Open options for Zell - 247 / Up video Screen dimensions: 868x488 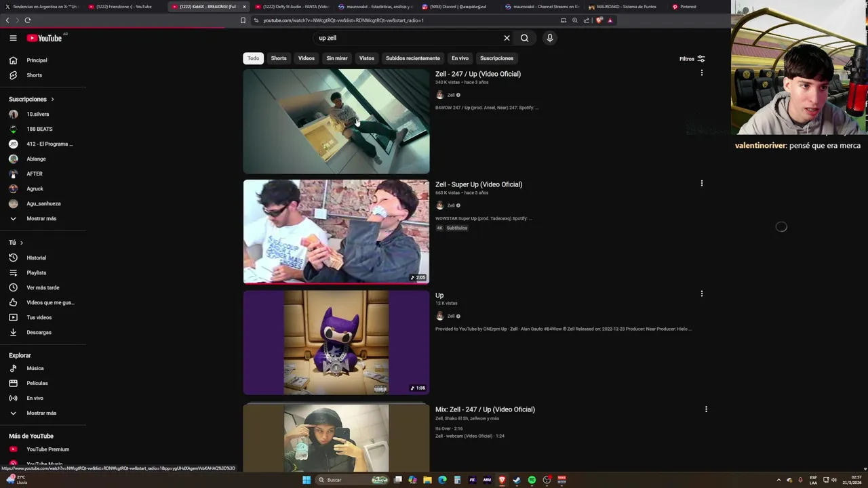point(701,73)
